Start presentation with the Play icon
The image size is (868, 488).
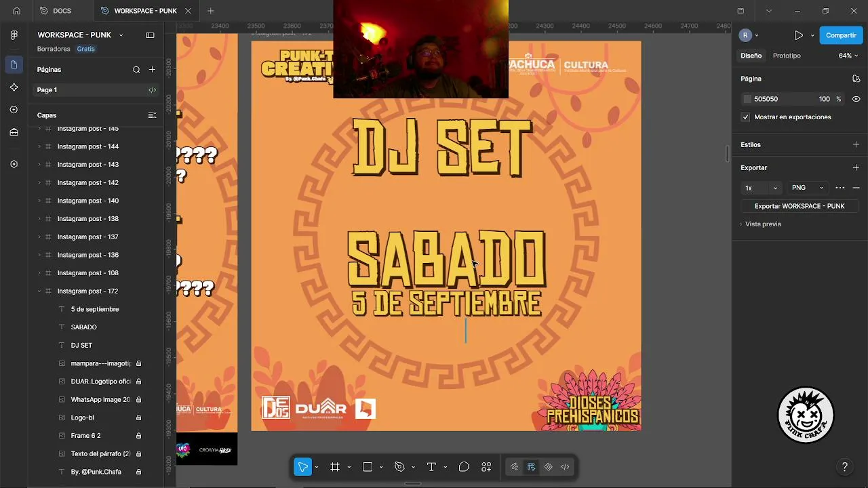(x=799, y=35)
